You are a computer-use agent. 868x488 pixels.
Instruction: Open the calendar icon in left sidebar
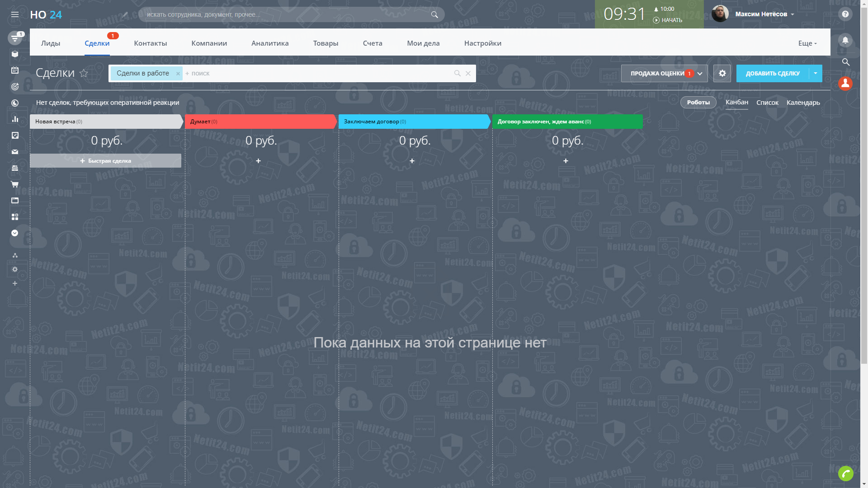[x=15, y=70]
